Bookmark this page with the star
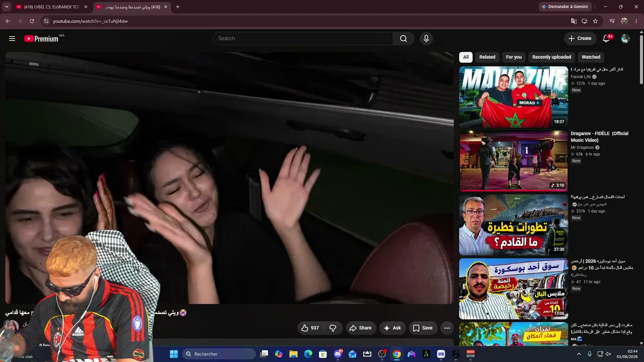 [596, 21]
